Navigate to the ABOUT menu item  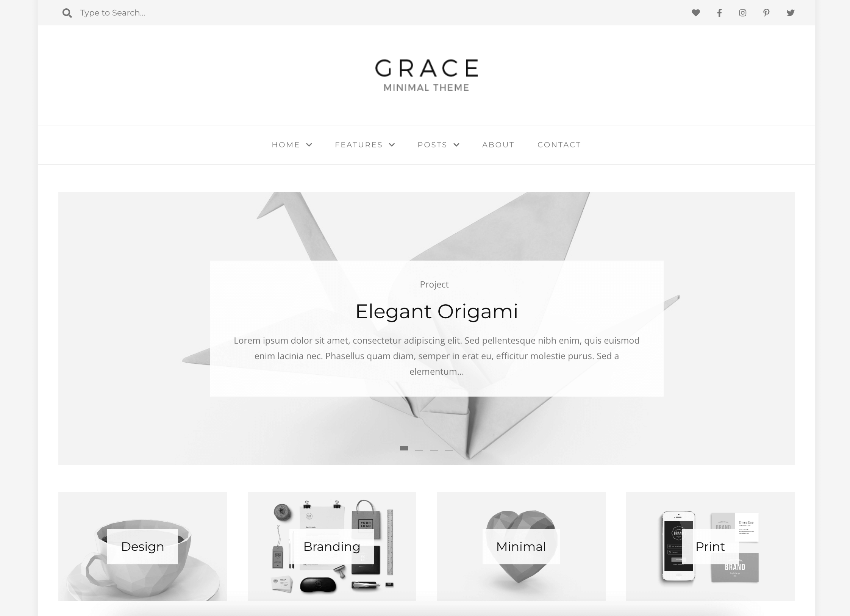coord(499,145)
